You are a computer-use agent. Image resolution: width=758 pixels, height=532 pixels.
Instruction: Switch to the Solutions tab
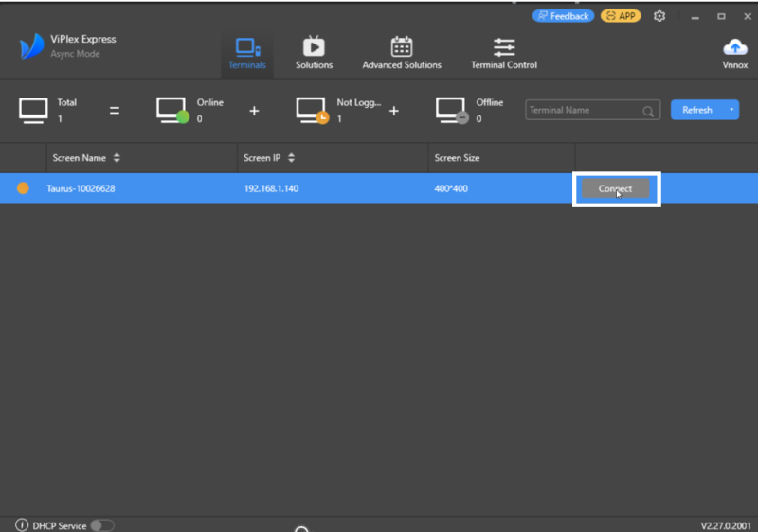click(314, 53)
